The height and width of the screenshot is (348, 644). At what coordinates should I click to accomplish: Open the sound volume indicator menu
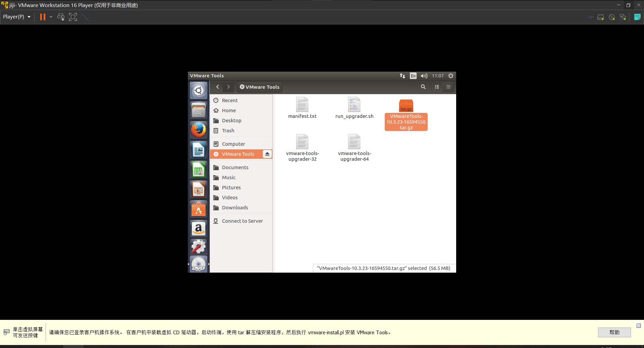(x=424, y=76)
